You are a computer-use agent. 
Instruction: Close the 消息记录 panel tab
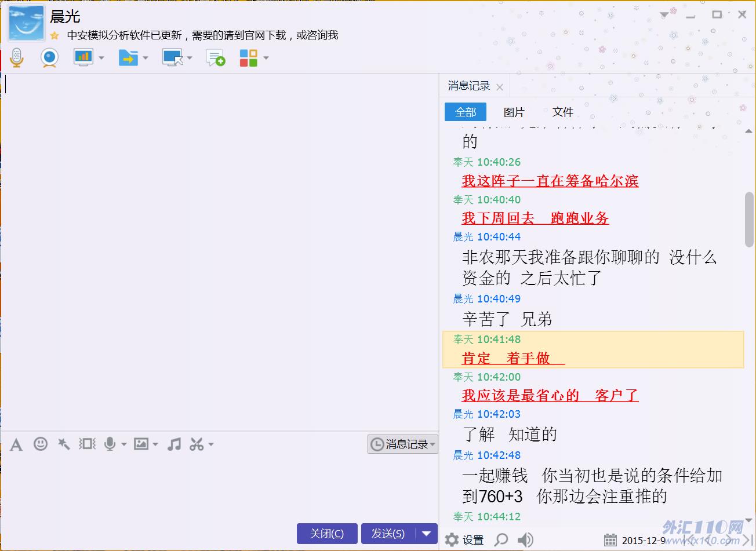pos(500,87)
